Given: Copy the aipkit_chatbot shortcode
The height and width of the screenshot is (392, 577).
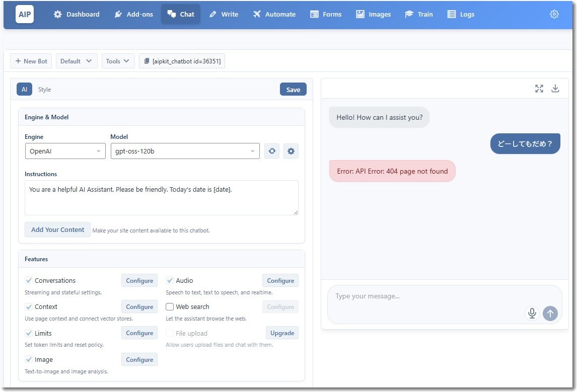Looking at the screenshot, I should [182, 61].
